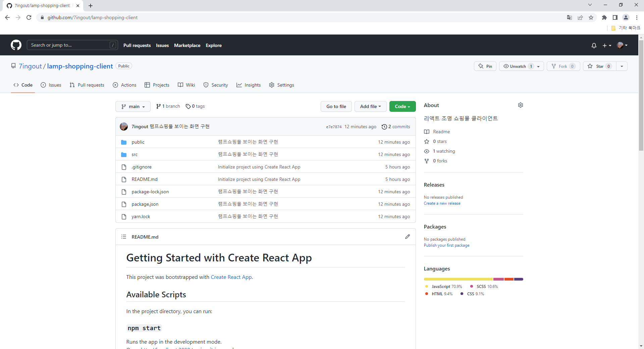Expand the Unwatch options dropdown arrow
644x349 pixels.
539,66
